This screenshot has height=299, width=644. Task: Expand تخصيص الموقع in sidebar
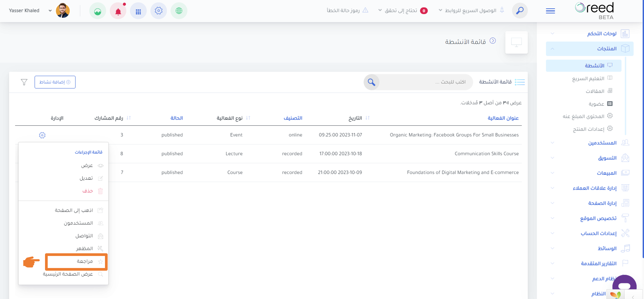pos(589,218)
